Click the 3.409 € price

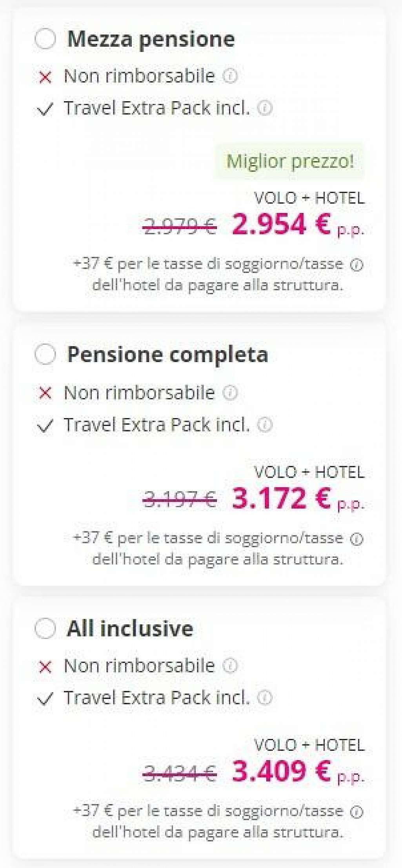(x=281, y=772)
